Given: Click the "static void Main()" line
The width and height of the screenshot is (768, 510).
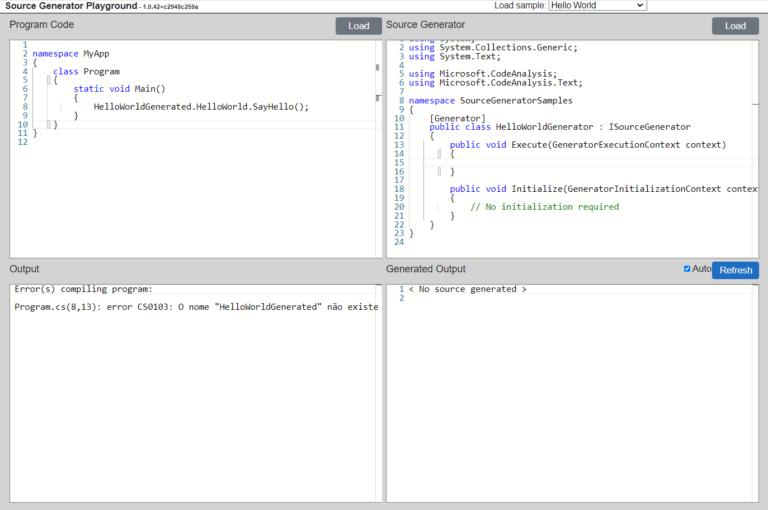Looking at the screenshot, I should [119, 89].
